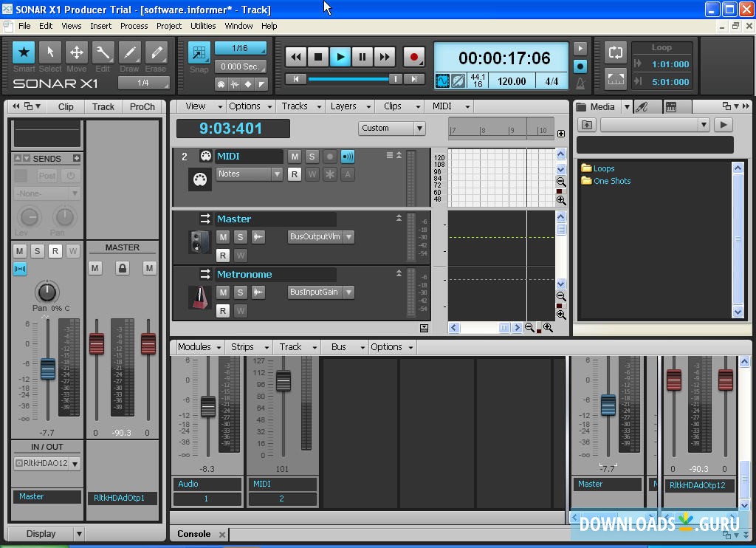This screenshot has height=548, width=756.
Task: Click the 9:03:401 time position field
Action: [x=233, y=129]
